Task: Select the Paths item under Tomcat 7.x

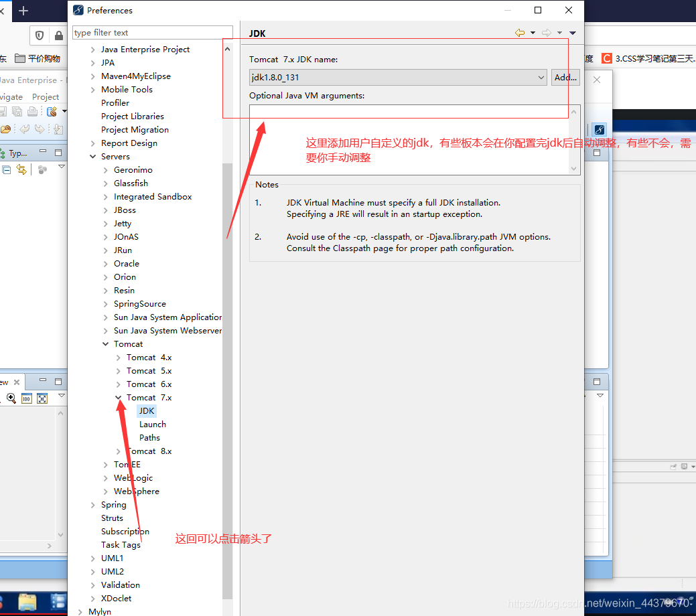Action: pyautogui.click(x=149, y=438)
